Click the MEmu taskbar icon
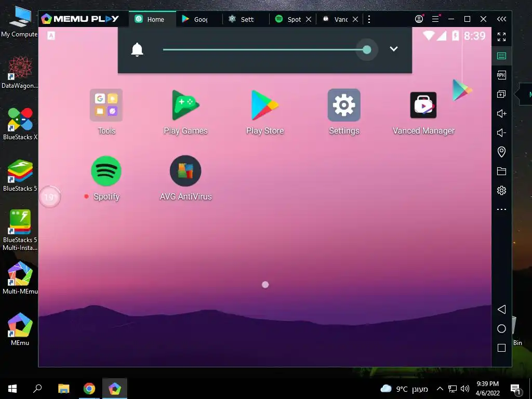 115,389
